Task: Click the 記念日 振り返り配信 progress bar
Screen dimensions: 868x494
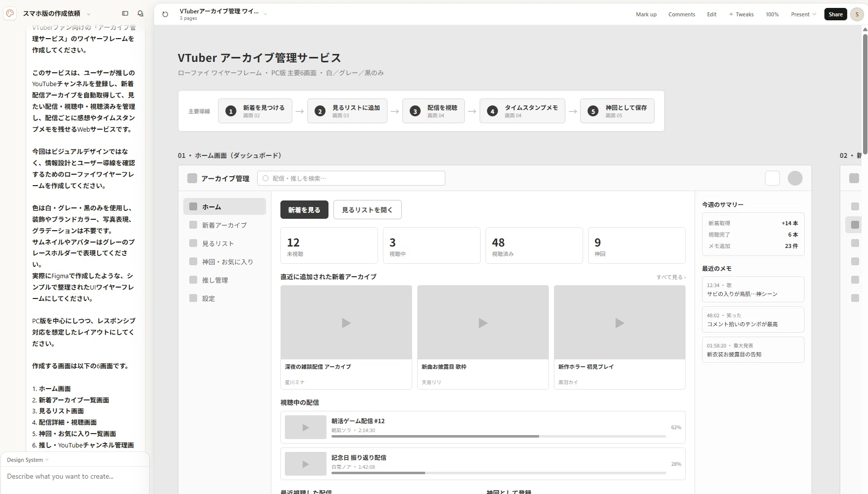Action: [498, 473]
